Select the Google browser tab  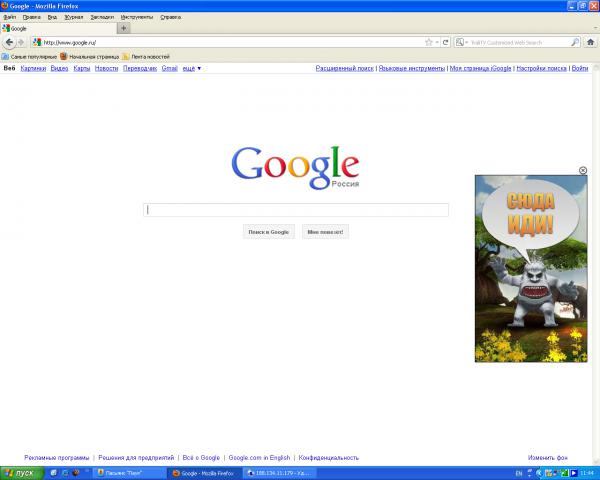pyautogui.click(x=58, y=28)
